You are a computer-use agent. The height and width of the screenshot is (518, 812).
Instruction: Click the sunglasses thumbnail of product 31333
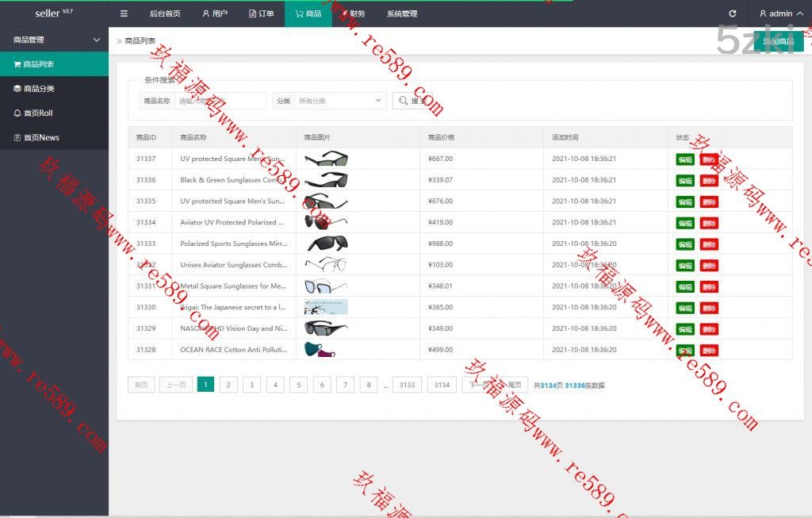point(326,244)
